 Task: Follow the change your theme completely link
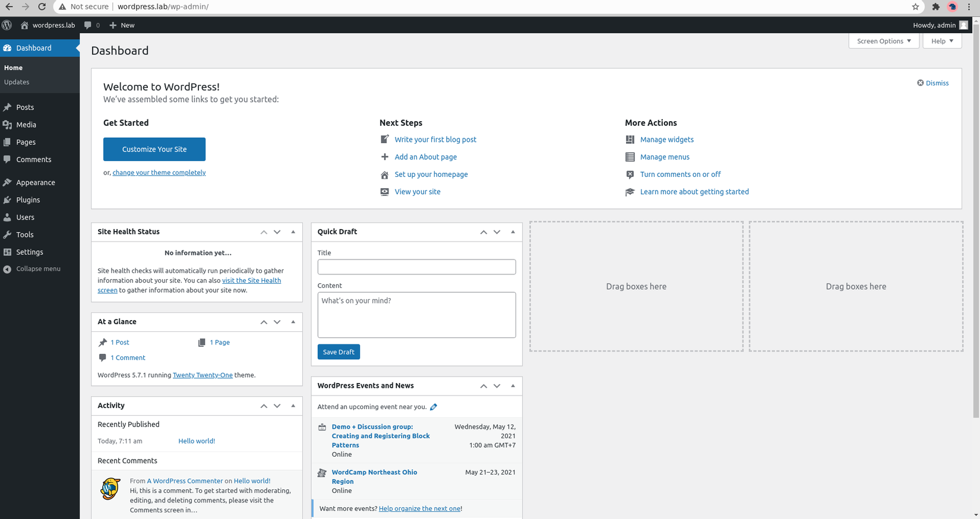[x=159, y=173]
